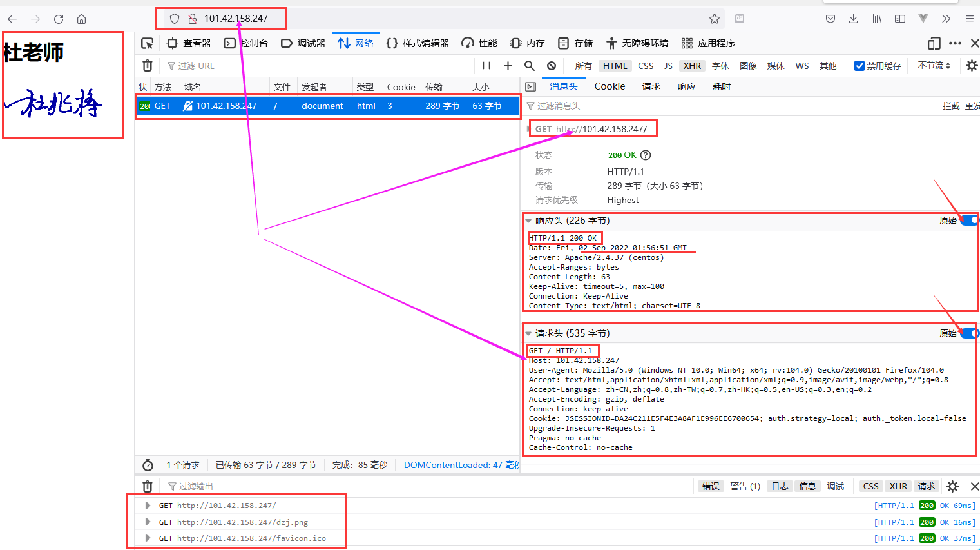Switch to the Cookie tab
Viewport: 980px width, 550px height.
click(610, 86)
